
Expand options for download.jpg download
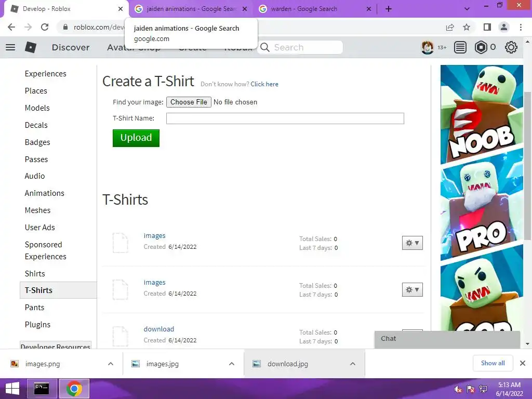point(353,364)
